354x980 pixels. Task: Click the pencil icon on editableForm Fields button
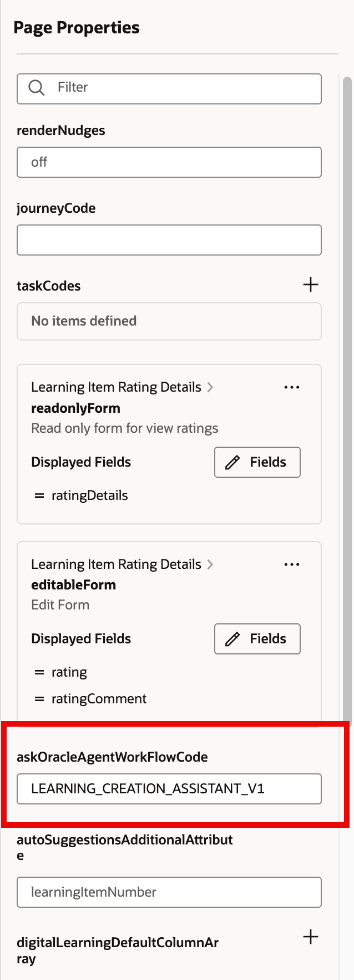pyautogui.click(x=233, y=638)
